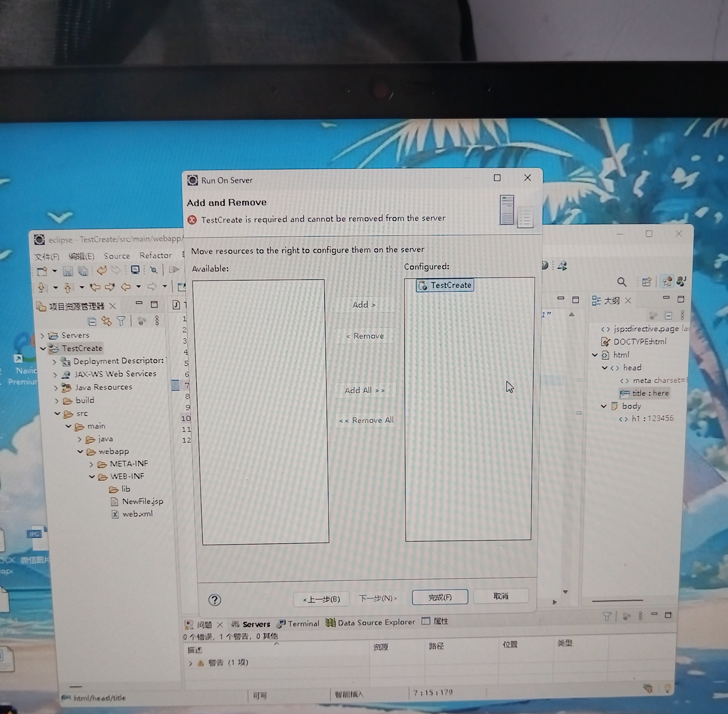Click the yellow Undo arrow icon
Image resolution: width=728 pixels, height=714 pixels.
click(101, 270)
